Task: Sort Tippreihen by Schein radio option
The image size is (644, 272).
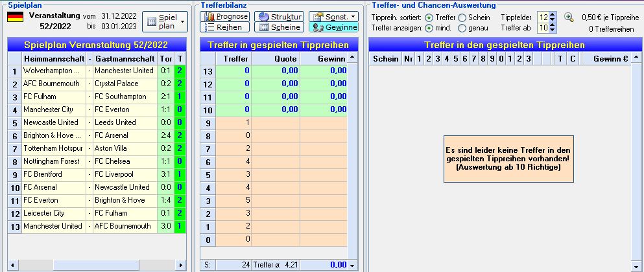Action: pos(462,17)
